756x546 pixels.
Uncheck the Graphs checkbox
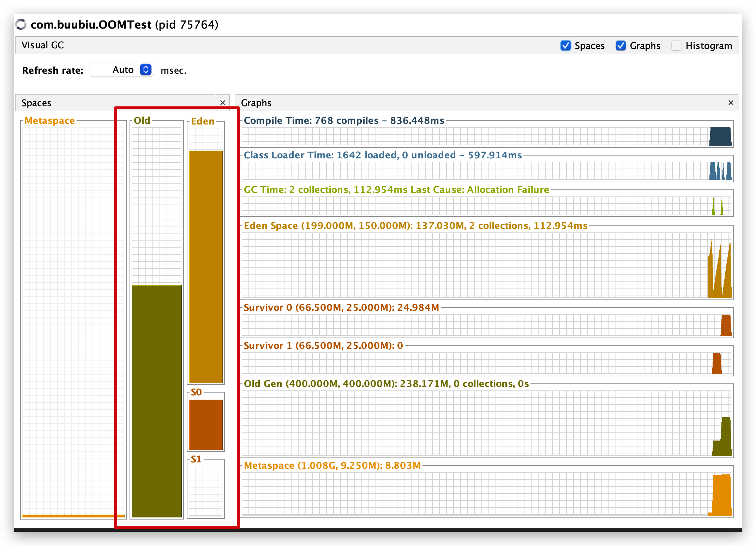point(621,45)
